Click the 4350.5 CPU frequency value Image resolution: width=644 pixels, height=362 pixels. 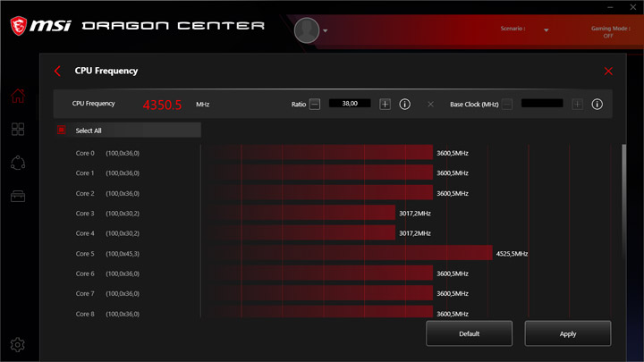pos(162,105)
